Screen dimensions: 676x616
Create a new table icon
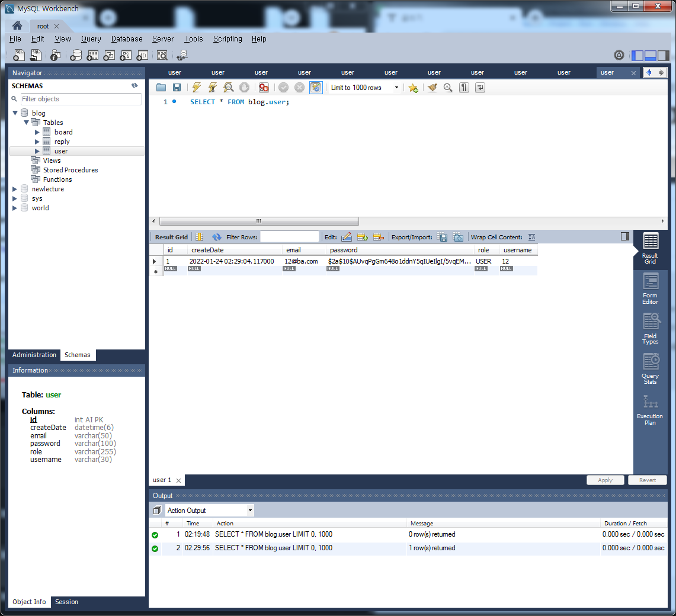[x=92, y=55]
